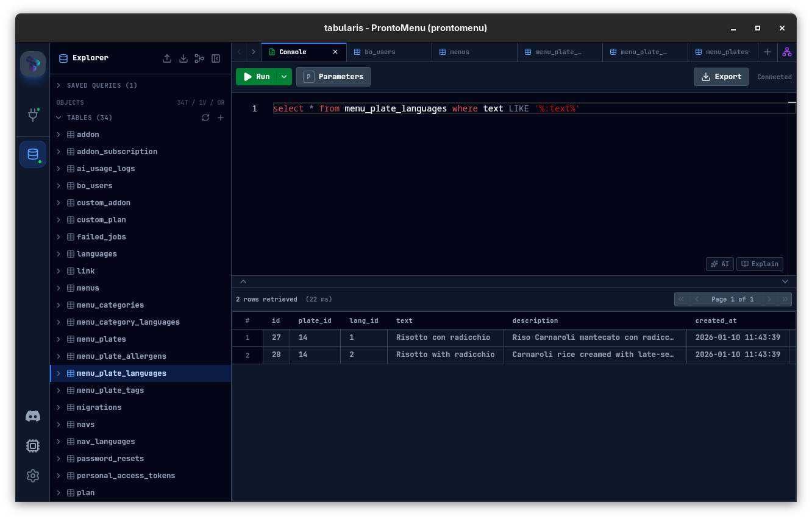This screenshot has width=812, height=519.
Task: Click the download icon in the Explorer header
Action: 183,58
